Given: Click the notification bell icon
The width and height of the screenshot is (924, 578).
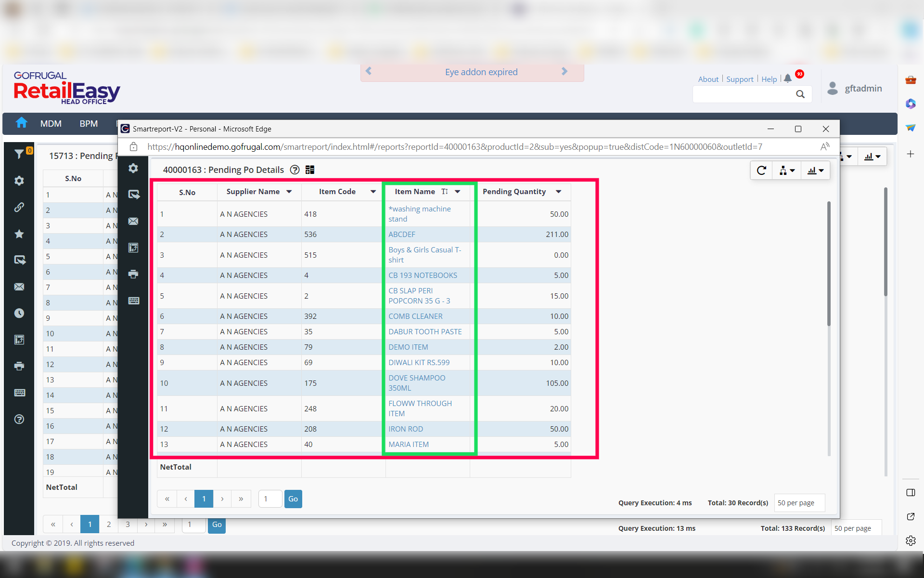Looking at the screenshot, I should 787,79.
